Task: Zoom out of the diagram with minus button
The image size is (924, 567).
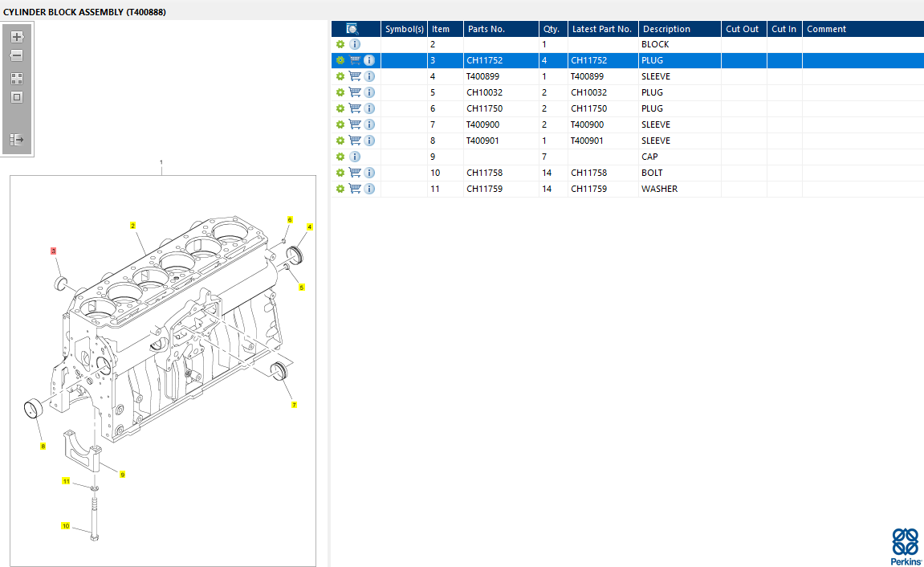Action: [x=17, y=56]
